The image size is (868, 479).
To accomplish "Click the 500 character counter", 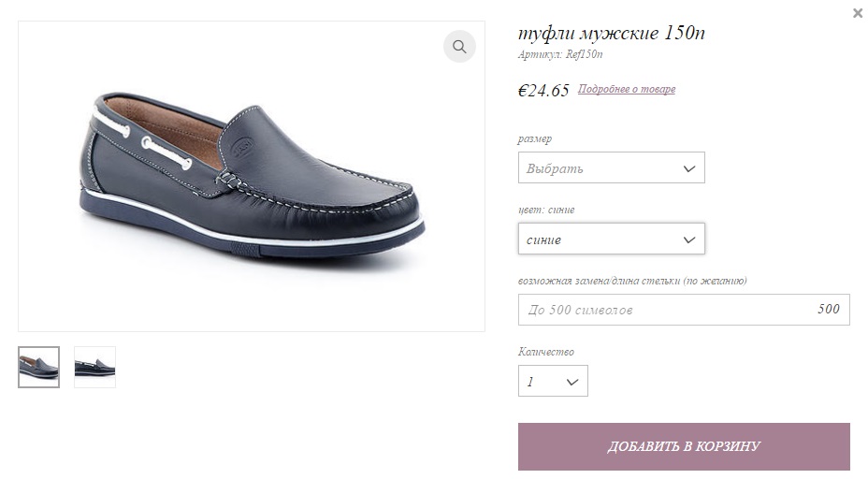I will click(x=828, y=310).
